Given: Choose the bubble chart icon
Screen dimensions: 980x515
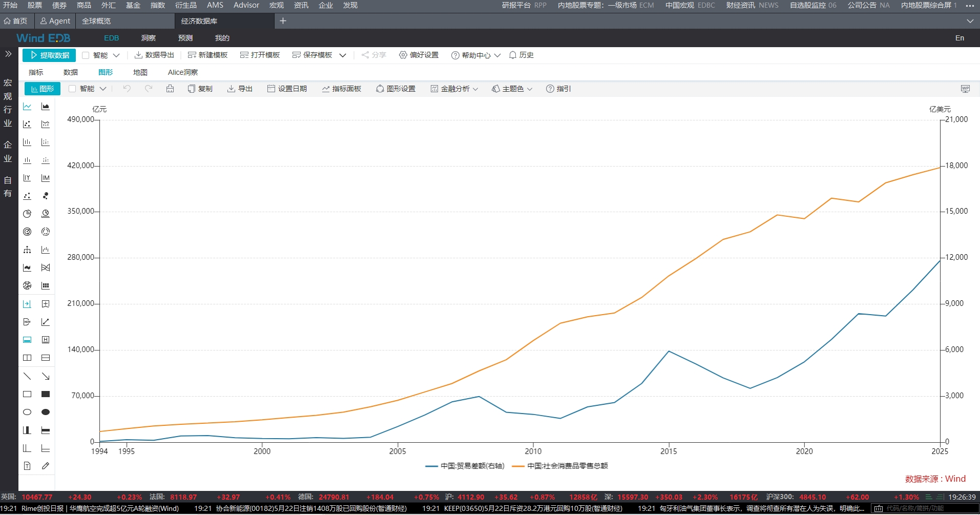Looking at the screenshot, I should [x=46, y=196].
